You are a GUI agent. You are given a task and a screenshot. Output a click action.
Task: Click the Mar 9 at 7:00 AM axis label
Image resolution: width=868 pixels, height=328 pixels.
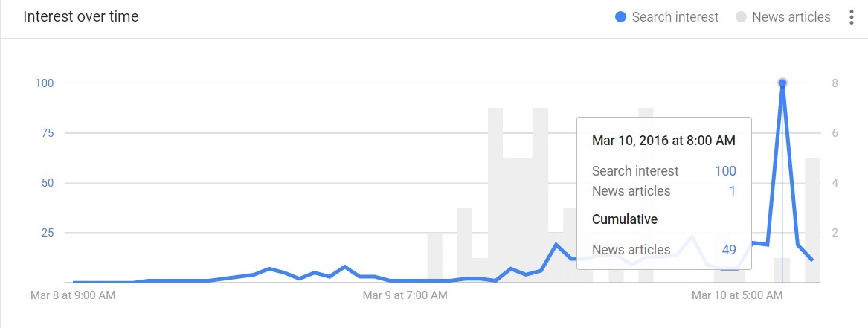pos(405,295)
